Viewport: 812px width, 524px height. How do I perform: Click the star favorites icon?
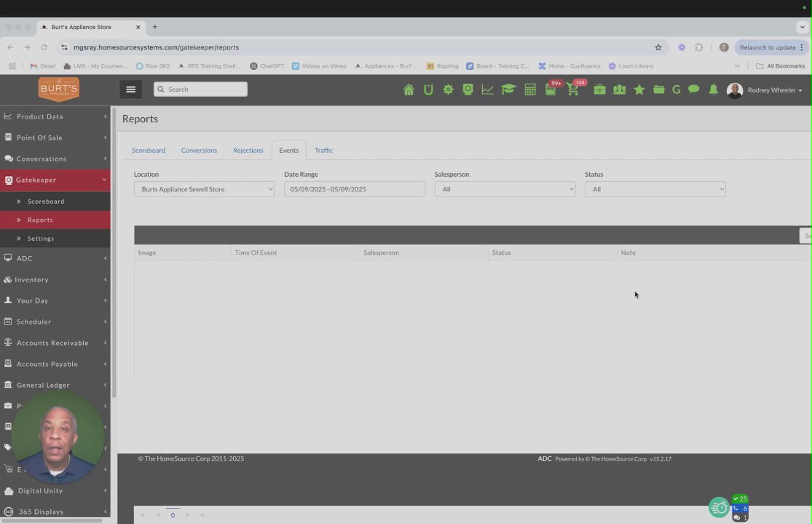(639, 90)
